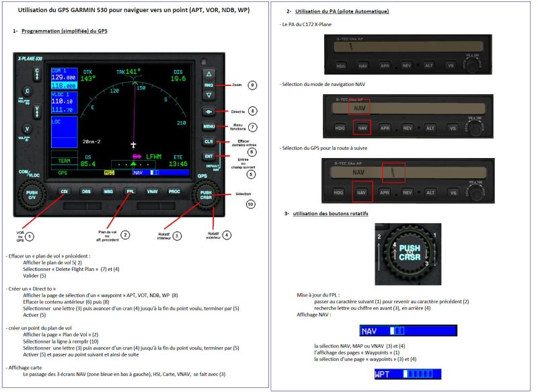Click the MSG button below the GPS screen

pyautogui.click(x=108, y=192)
